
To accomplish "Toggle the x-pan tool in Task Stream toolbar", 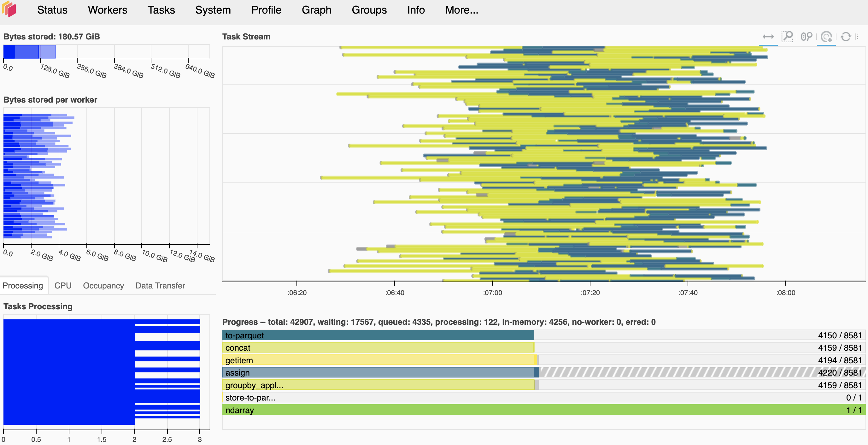I will point(768,37).
